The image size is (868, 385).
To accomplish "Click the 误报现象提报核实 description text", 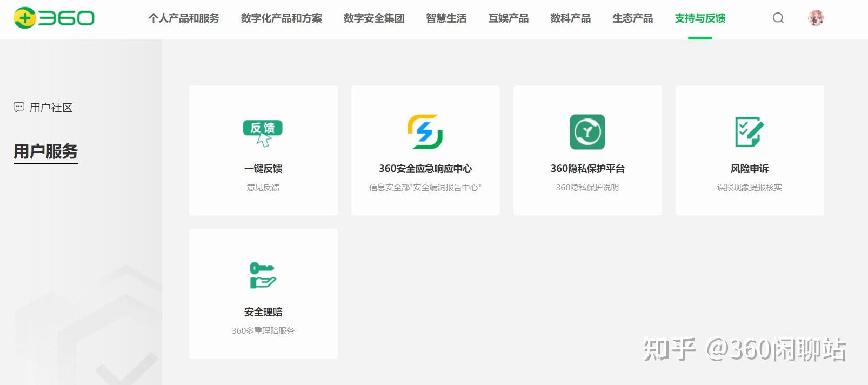I will point(750,188).
